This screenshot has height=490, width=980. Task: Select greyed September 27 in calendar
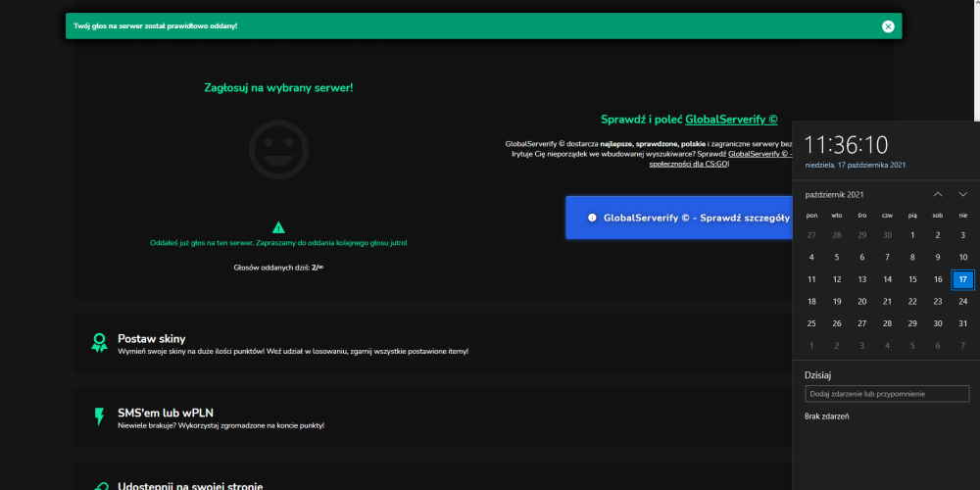[811, 235]
